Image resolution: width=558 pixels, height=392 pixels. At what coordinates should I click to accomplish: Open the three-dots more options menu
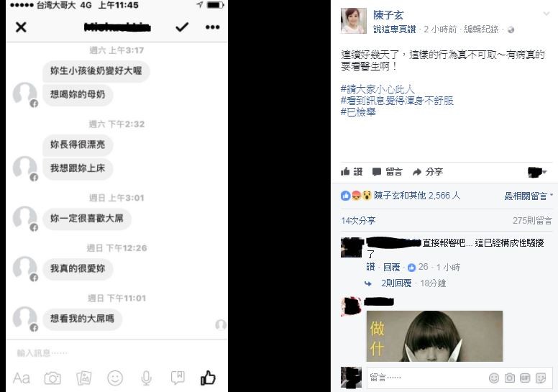212,27
